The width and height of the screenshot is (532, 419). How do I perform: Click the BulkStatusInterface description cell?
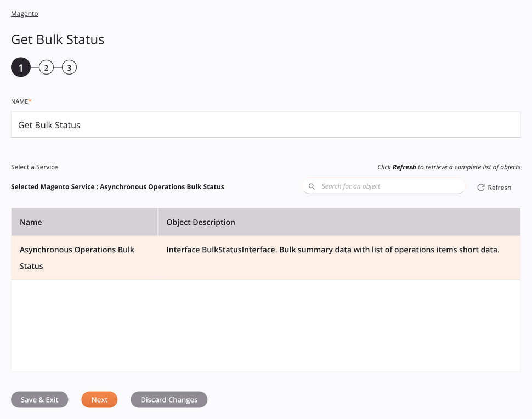(339, 258)
